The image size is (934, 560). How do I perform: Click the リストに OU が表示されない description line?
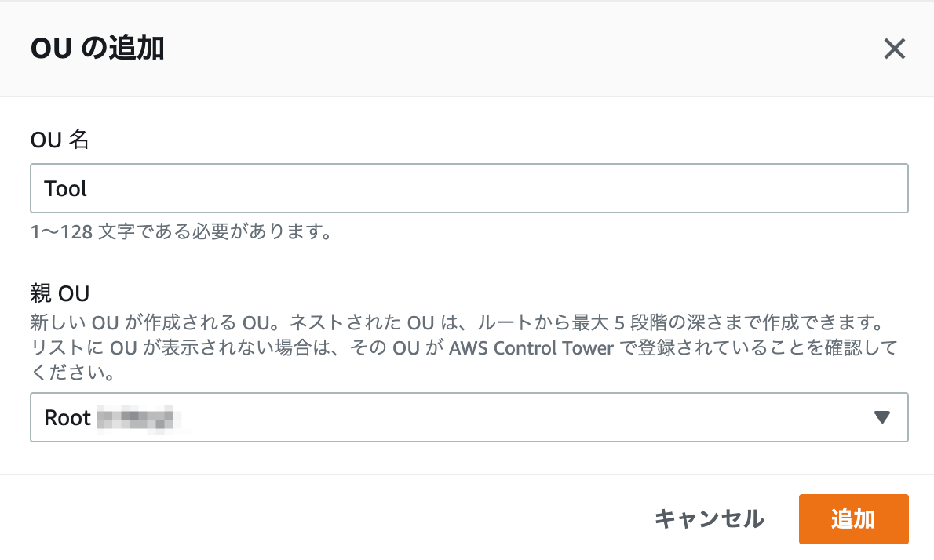coord(463,347)
